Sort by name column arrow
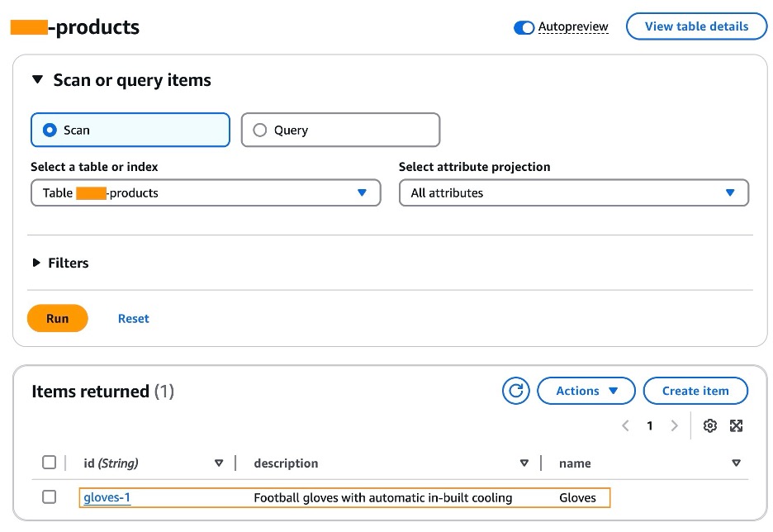 click(737, 463)
